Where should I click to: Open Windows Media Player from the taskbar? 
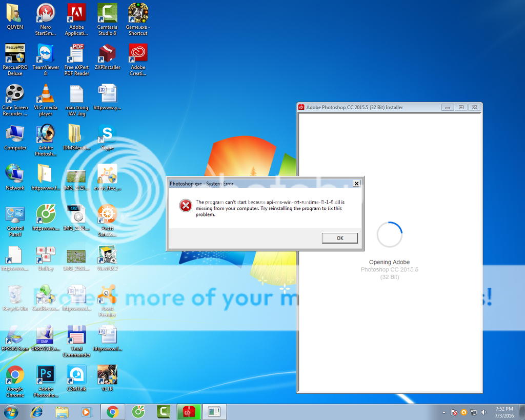[86, 412]
